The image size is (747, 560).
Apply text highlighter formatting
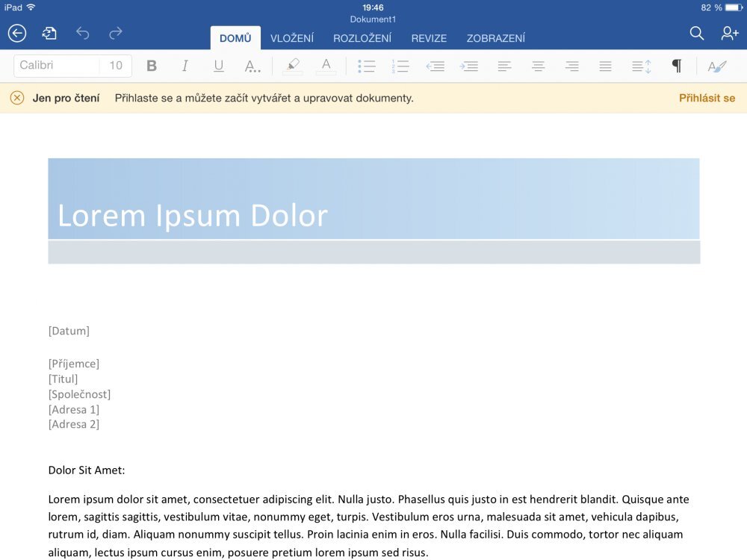(x=292, y=66)
